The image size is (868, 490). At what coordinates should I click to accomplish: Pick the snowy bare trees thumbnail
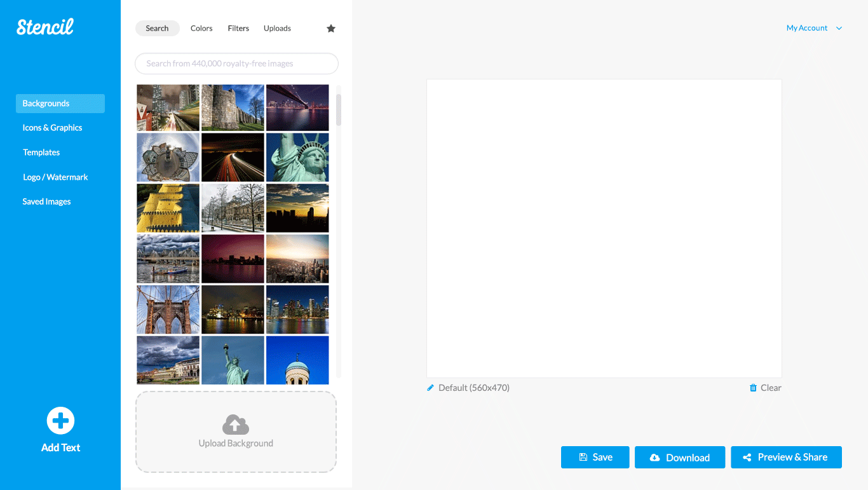233,208
